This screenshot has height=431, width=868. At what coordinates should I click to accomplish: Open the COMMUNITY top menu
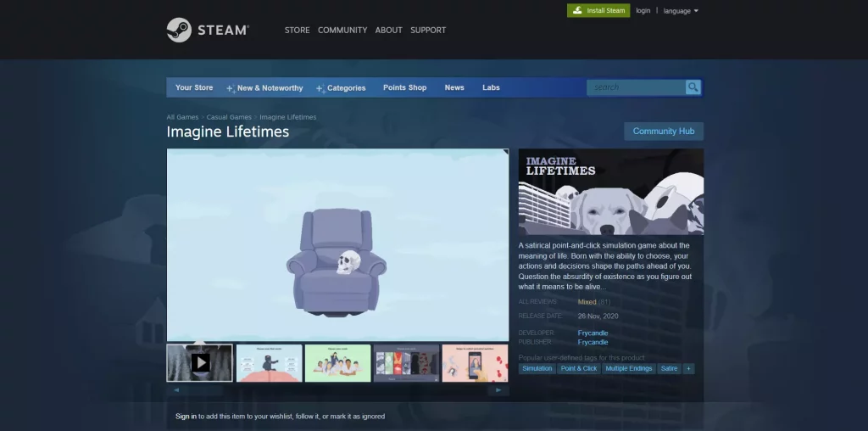click(x=342, y=30)
